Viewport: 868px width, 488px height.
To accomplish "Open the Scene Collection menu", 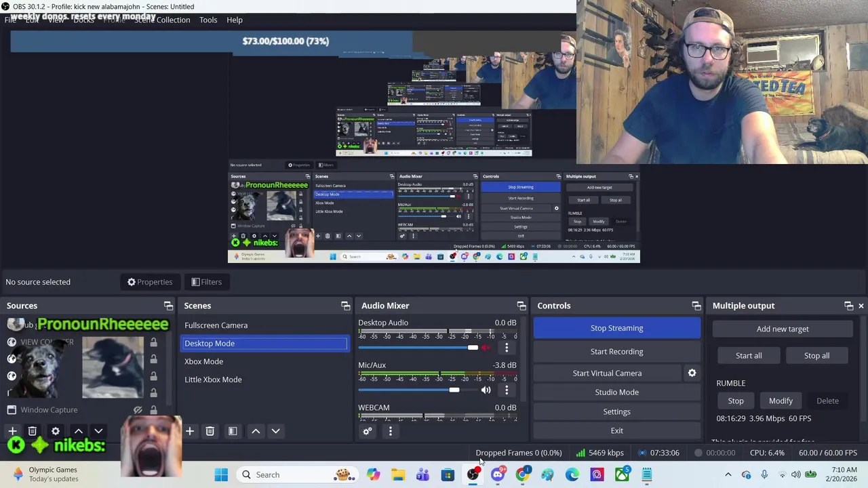I will coord(162,20).
